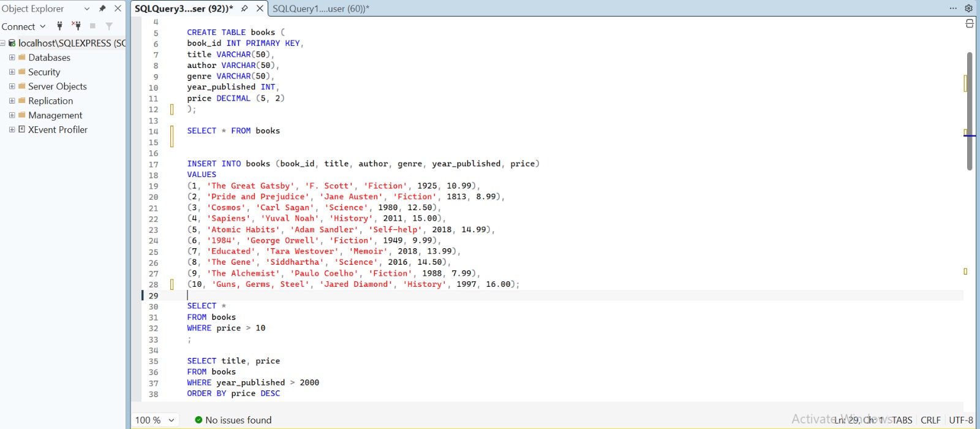Click 'Jared Diamond' string on line 28
The image size is (980, 429).
point(356,284)
